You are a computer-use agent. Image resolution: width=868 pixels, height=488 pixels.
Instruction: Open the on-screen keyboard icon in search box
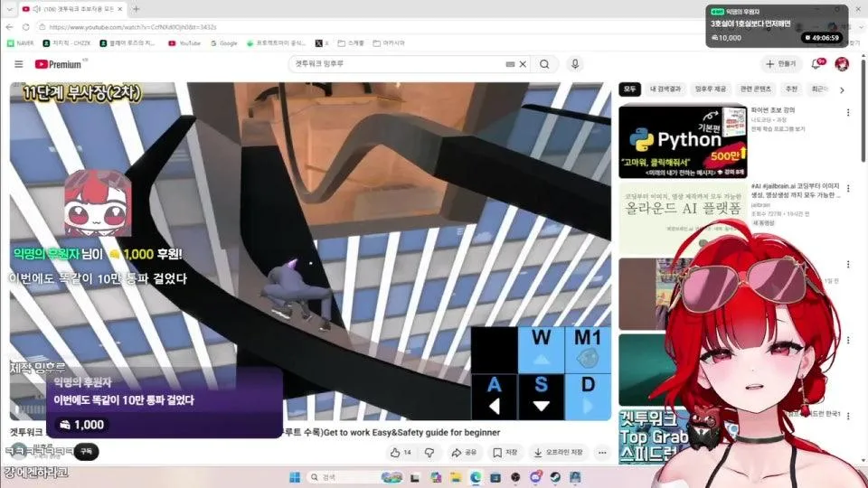[510, 64]
